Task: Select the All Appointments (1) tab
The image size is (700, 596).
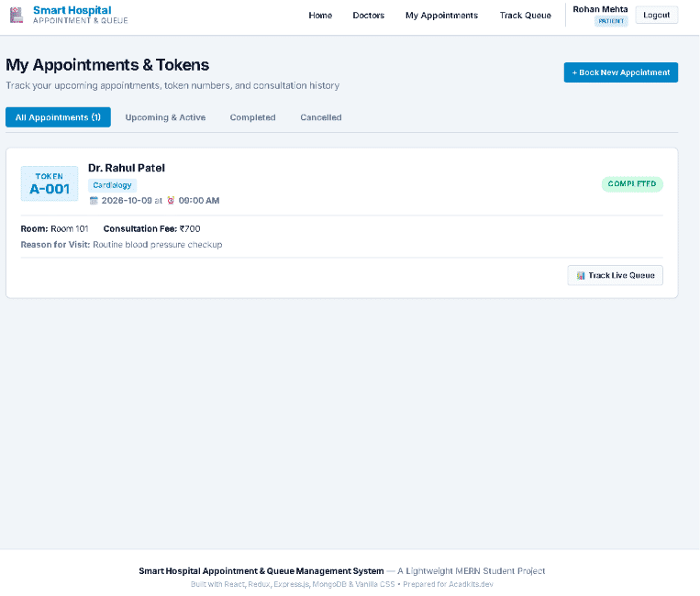Action: point(58,117)
